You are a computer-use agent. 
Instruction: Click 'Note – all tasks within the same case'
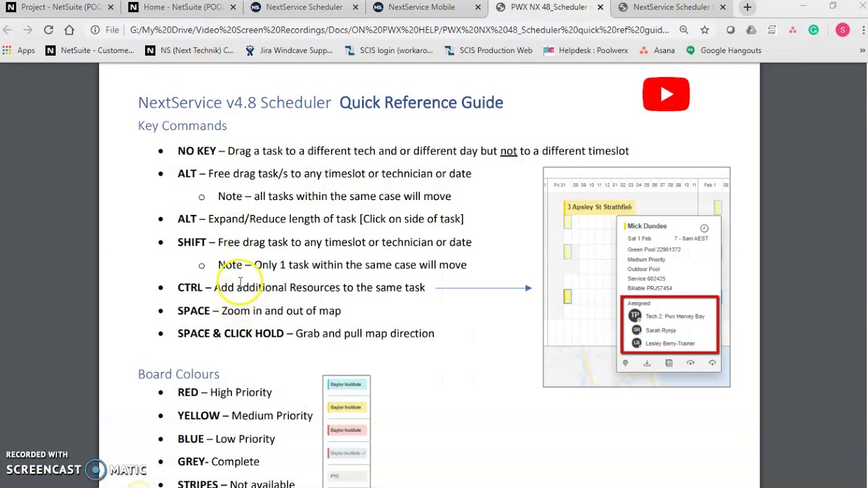pos(334,196)
